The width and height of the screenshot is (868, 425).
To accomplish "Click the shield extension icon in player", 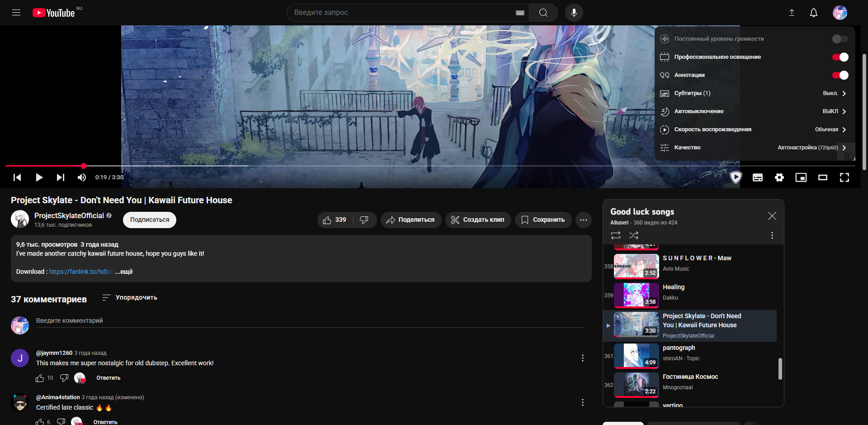I will click(x=736, y=177).
